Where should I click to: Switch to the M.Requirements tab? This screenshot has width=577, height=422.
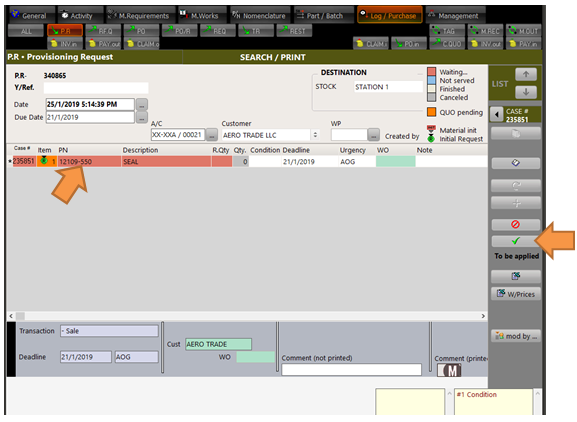click(x=141, y=16)
